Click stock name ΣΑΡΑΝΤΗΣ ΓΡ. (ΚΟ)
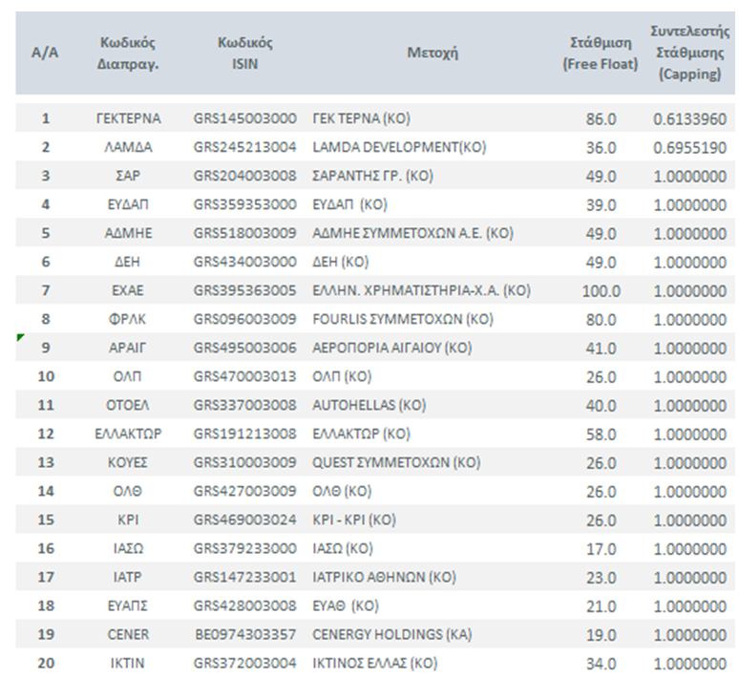The height and width of the screenshot is (700, 739). 372,176
